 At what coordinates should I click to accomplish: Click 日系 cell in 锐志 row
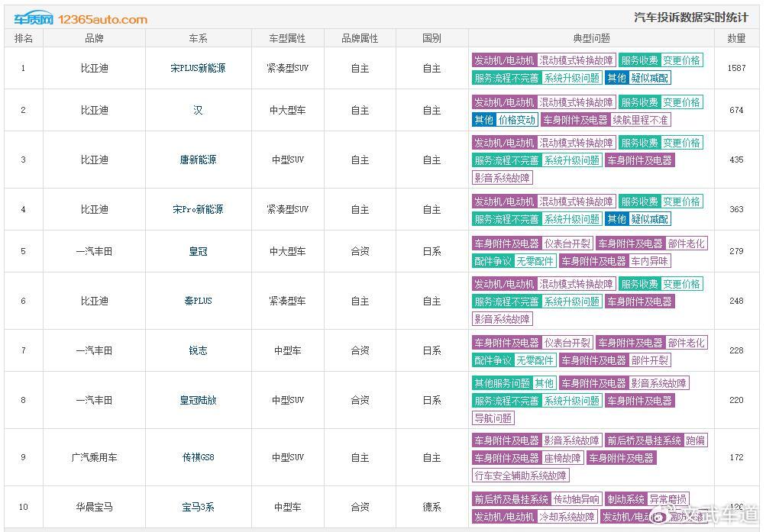click(x=431, y=350)
